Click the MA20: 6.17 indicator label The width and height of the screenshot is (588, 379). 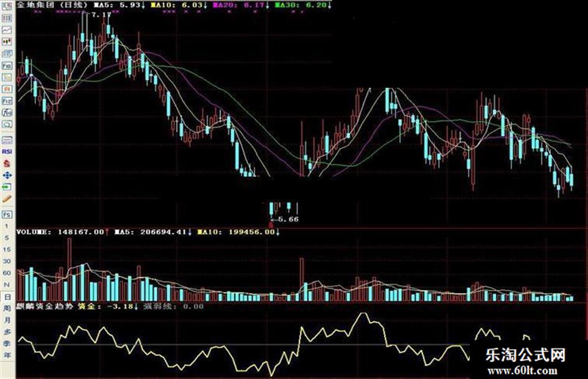(x=241, y=5)
